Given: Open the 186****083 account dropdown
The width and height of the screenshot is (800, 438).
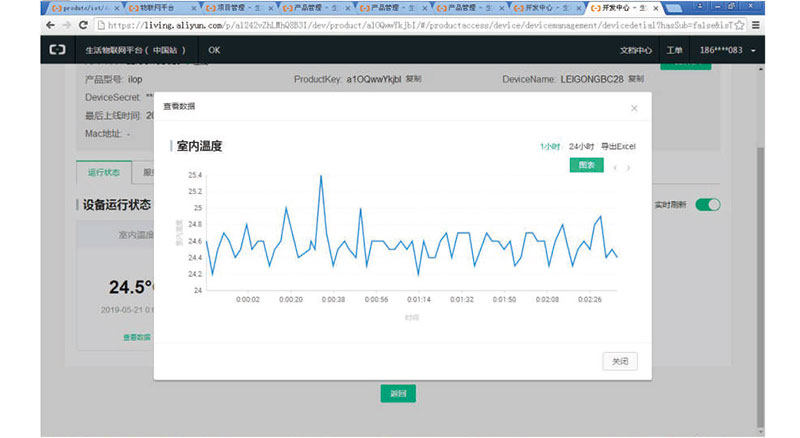Looking at the screenshot, I should (x=728, y=50).
